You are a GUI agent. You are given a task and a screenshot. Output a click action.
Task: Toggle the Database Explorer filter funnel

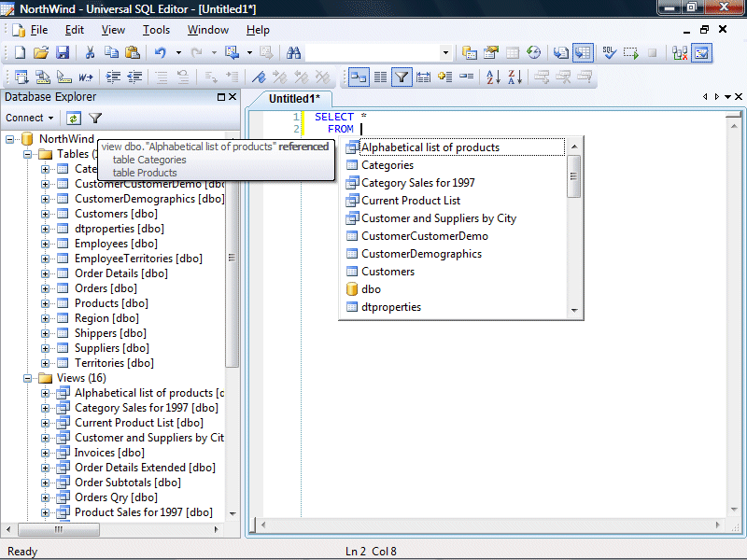point(95,119)
